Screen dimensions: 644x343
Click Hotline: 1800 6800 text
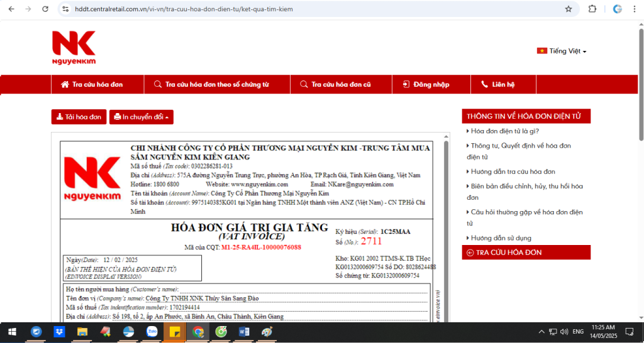(155, 184)
